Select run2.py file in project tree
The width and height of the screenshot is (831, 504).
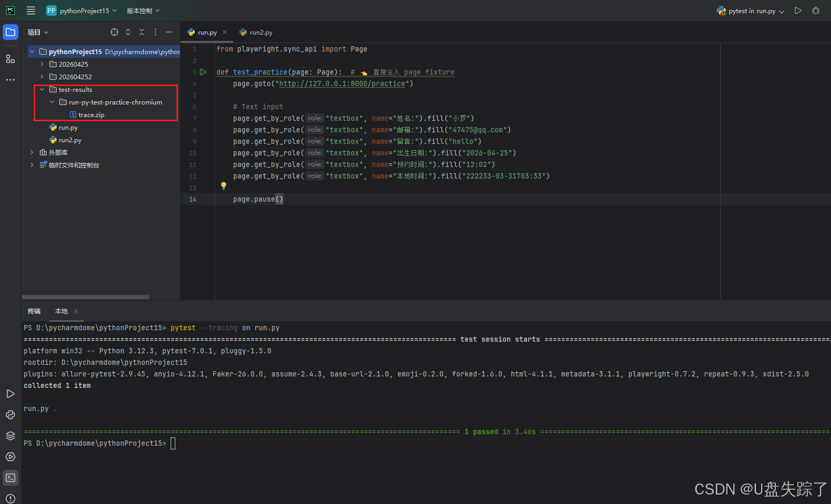pyautogui.click(x=70, y=140)
